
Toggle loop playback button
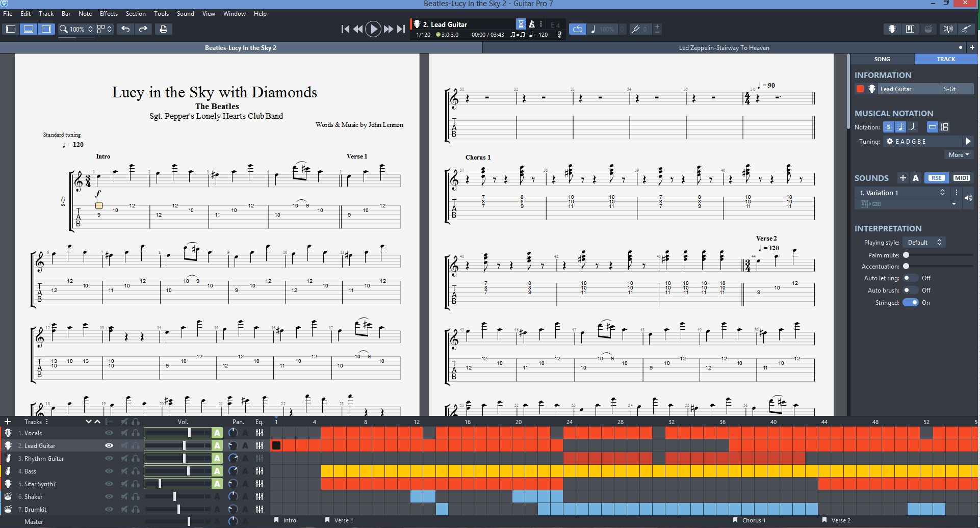coord(578,29)
